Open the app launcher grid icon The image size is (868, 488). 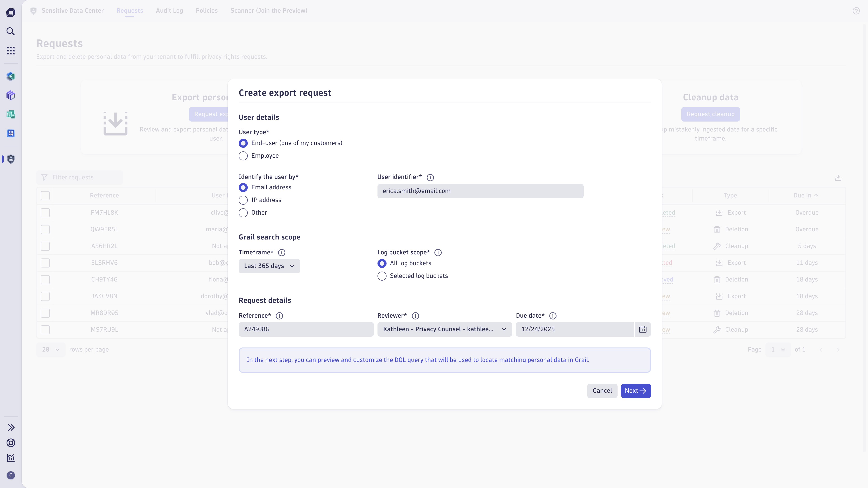[x=11, y=50]
